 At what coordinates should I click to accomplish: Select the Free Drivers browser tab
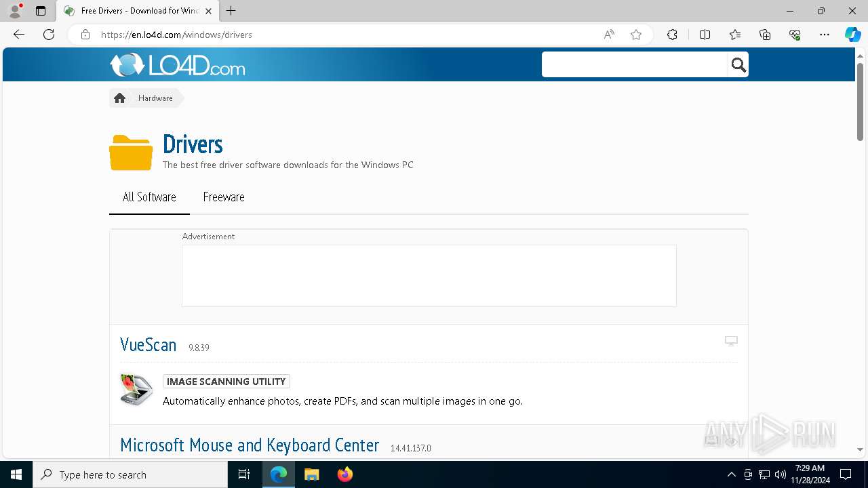coord(138,11)
